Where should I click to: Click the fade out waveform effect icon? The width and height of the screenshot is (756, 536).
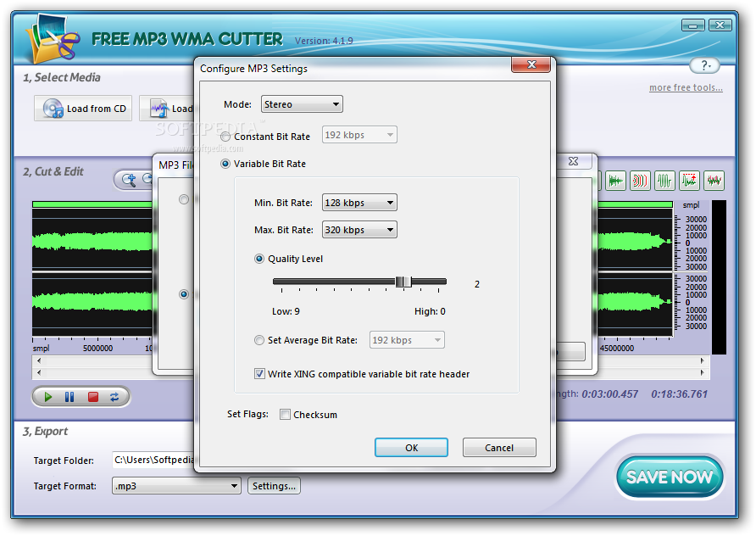(615, 181)
